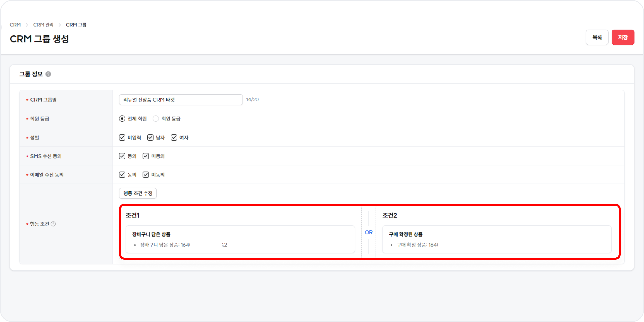Toggle the 미입력 gender checkbox
This screenshot has width=644, height=322.
[x=122, y=137]
